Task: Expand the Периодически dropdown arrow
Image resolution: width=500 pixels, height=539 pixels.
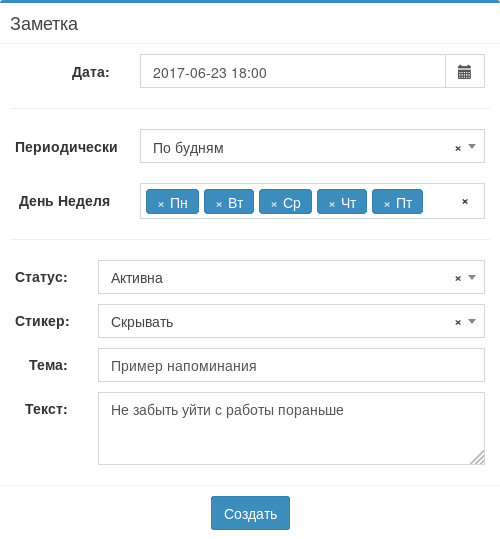Action: (472, 146)
